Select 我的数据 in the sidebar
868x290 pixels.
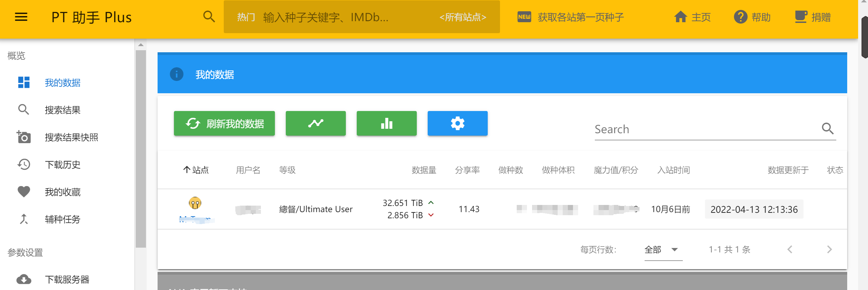(x=63, y=83)
